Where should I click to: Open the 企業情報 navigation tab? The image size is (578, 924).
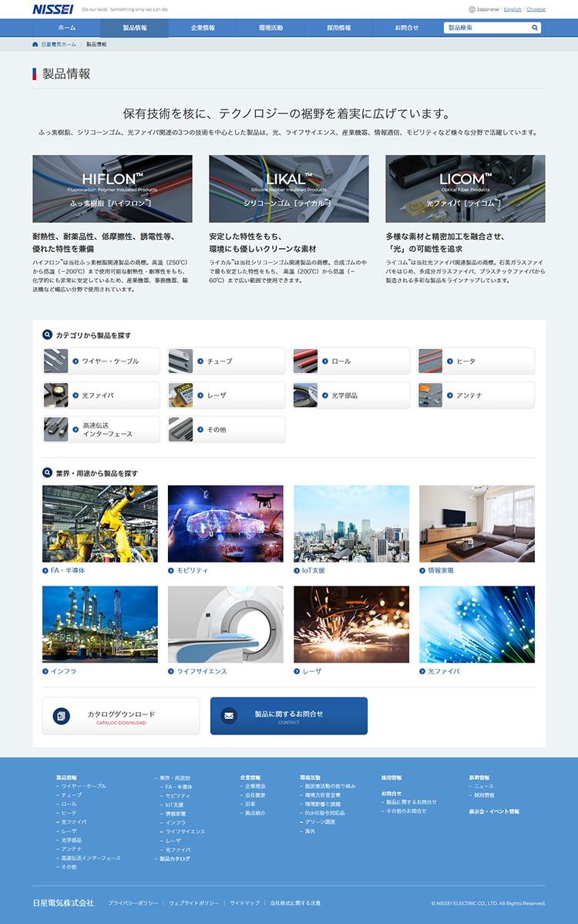[x=203, y=28]
